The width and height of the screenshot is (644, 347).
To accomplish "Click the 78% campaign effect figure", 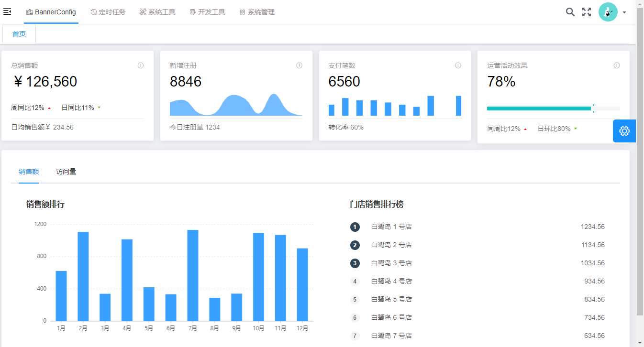I will (501, 82).
